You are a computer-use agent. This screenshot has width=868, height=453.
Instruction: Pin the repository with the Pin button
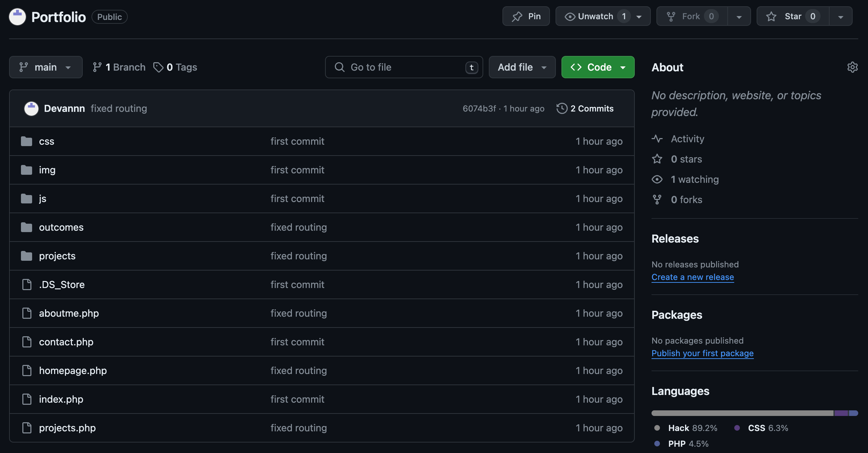pos(526,16)
